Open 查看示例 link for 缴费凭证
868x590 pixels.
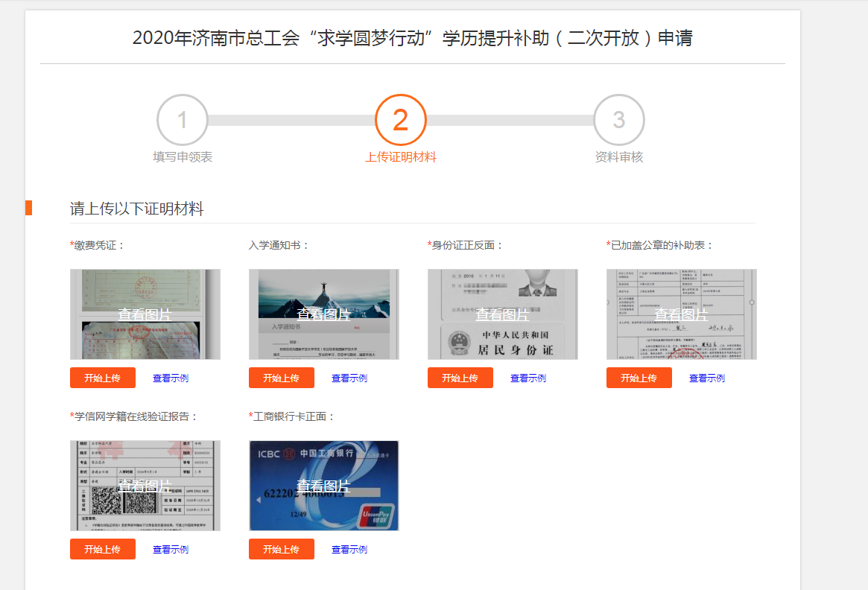pos(171,378)
